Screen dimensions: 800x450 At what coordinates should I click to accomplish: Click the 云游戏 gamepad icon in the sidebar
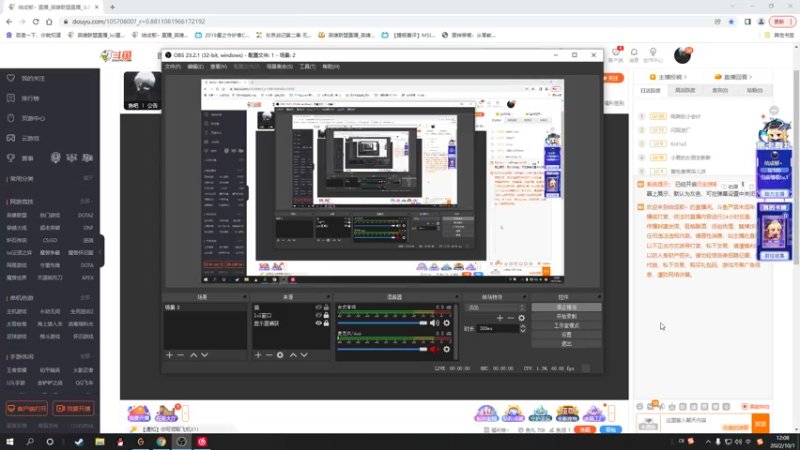pos(11,138)
